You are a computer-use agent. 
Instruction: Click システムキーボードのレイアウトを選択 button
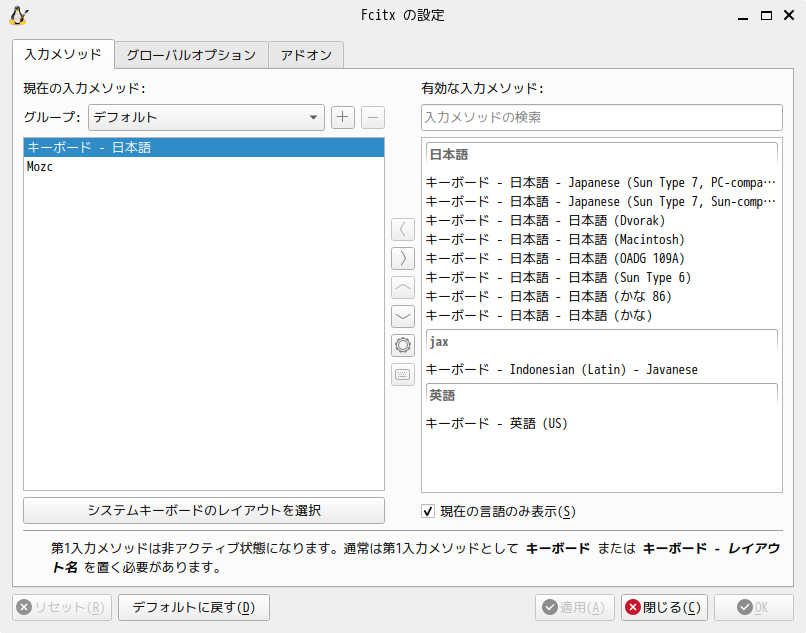pos(203,510)
